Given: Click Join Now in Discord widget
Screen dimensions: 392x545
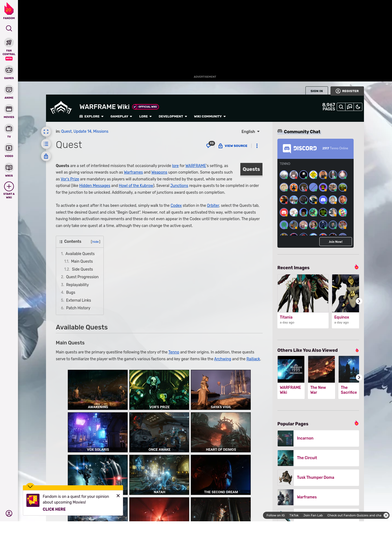Looking at the screenshot, I should pyautogui.click(x=335, y=242).
